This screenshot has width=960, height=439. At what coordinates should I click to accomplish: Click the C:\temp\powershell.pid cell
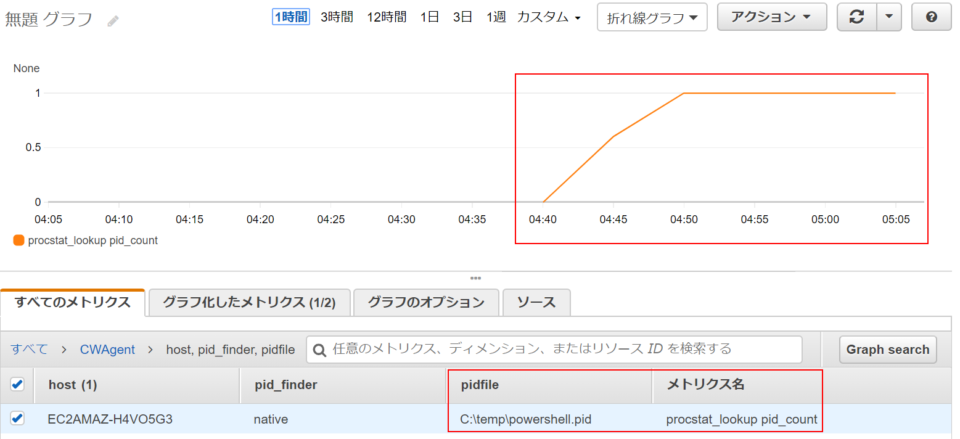tap(526, 419)
